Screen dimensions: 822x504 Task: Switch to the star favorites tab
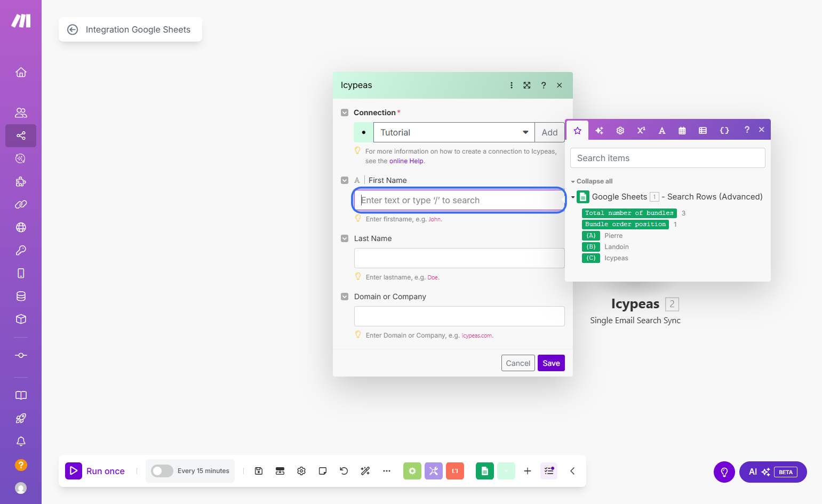tap(577, 131)
